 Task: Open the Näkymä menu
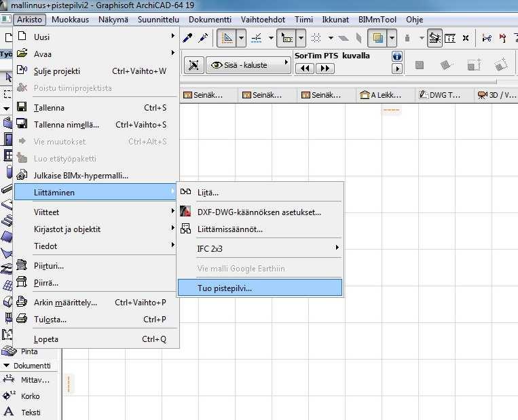[x=113, y=20]
